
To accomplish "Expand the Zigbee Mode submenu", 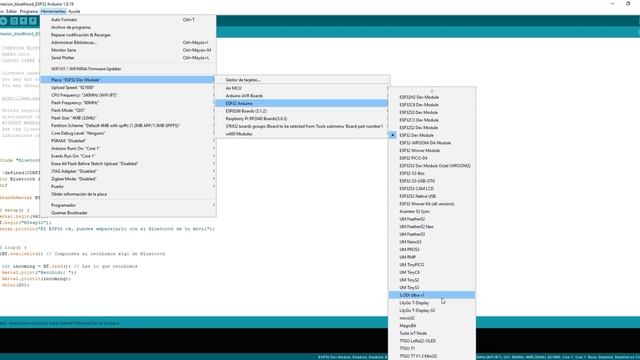I will coord(128,179).
